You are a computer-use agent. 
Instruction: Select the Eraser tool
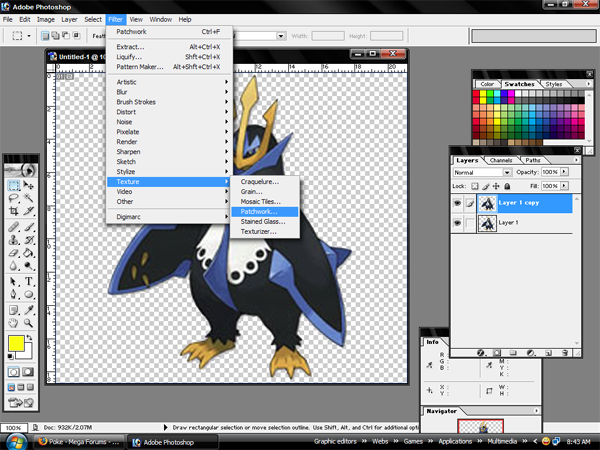(x=14, y=253)
